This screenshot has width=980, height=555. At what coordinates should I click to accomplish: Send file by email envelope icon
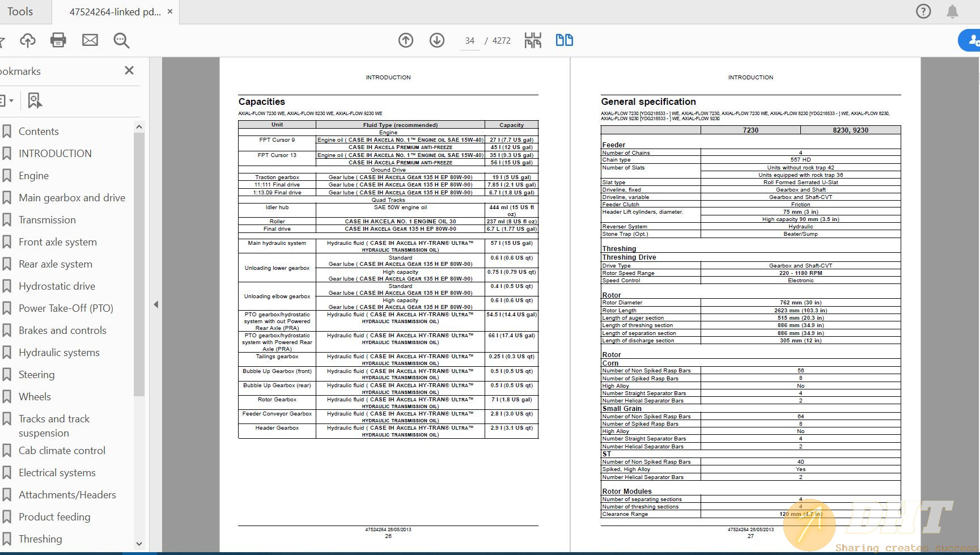coord(90,40)
